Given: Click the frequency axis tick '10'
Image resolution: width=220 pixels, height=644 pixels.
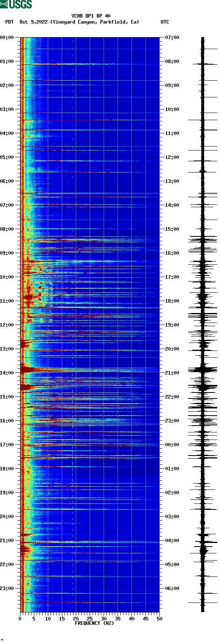Looking at the screenshot, I should pos(48,619).
